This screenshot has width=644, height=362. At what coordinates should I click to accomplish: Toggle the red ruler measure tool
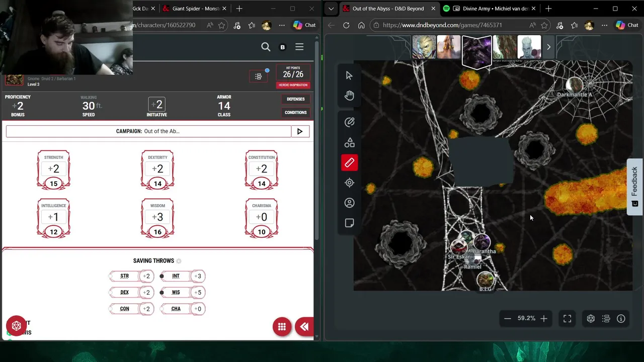point(349,162)
